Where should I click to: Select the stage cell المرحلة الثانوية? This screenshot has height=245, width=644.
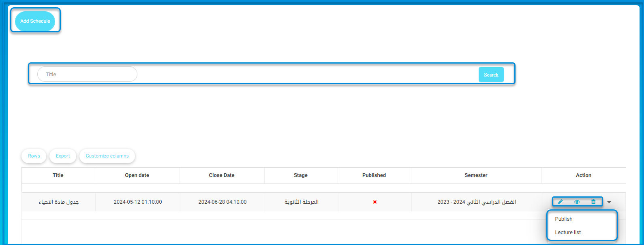pos(302,202)
